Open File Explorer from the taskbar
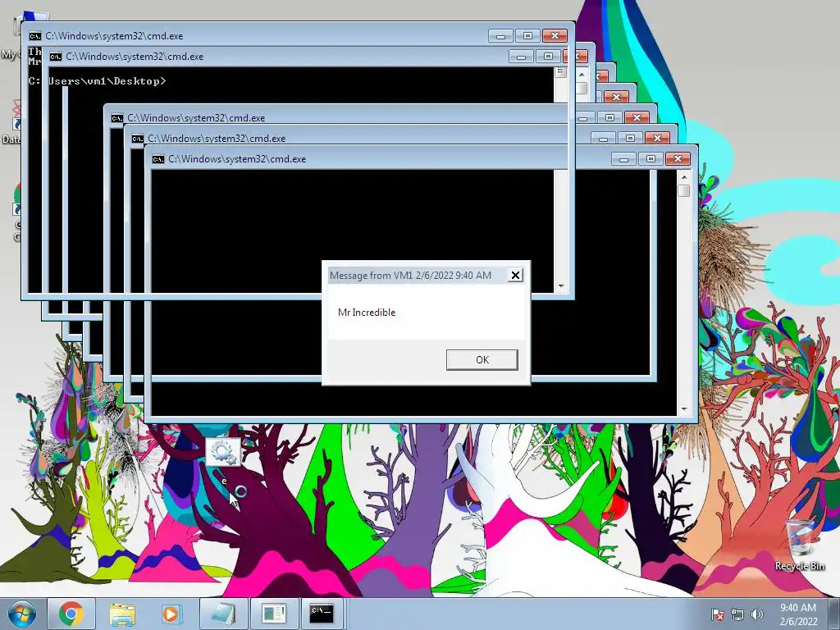 pos(121,614)
